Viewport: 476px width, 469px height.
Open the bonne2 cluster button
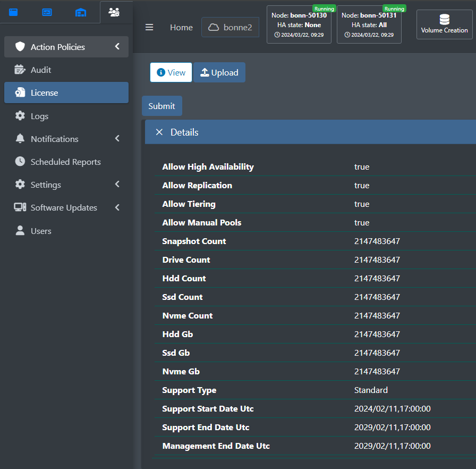pyautogui.click(x=230, y=27)
